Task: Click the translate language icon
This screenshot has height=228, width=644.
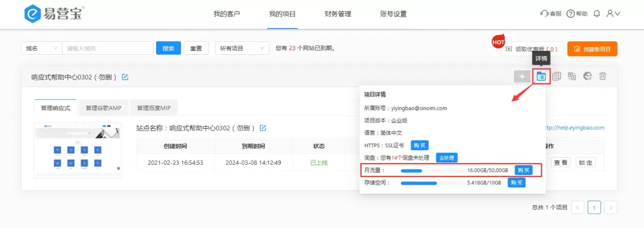Action: click(572, 77)
